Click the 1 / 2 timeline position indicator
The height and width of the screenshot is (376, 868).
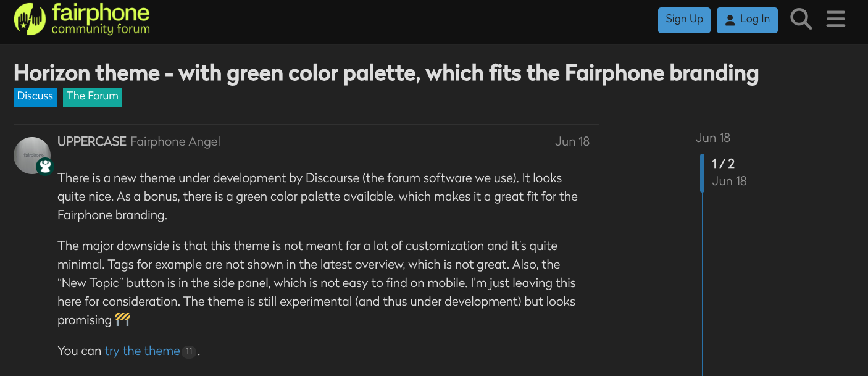coord(723,164)
